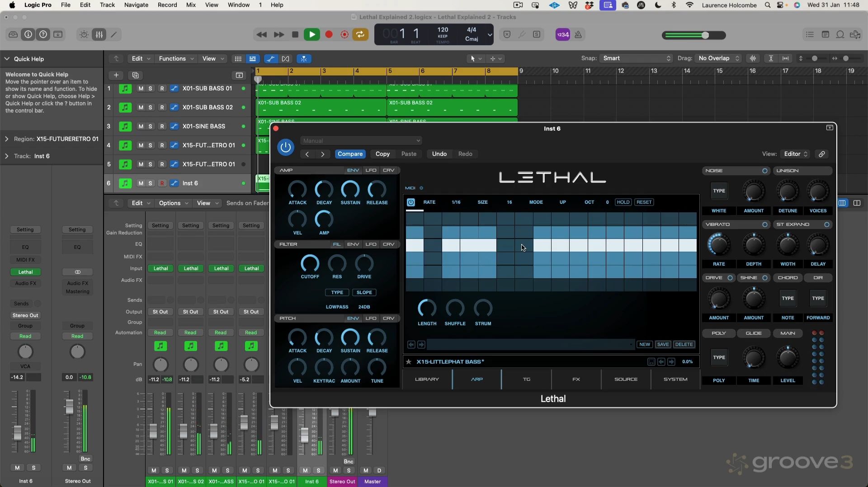Click the Add Track plus button
Image resolution: width=868 pixels, height=487 pixels.
pyautogui.click(x=116, y=75)
